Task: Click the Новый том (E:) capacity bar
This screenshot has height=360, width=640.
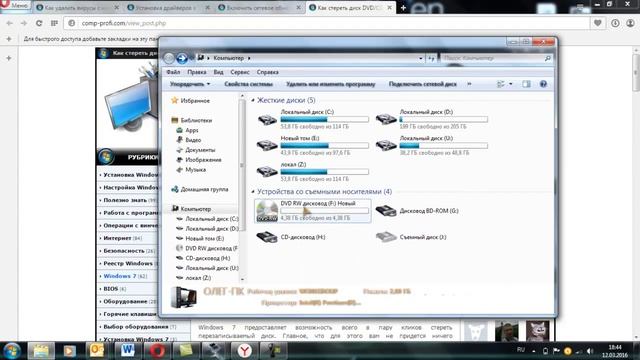Action: click(324, 146)
